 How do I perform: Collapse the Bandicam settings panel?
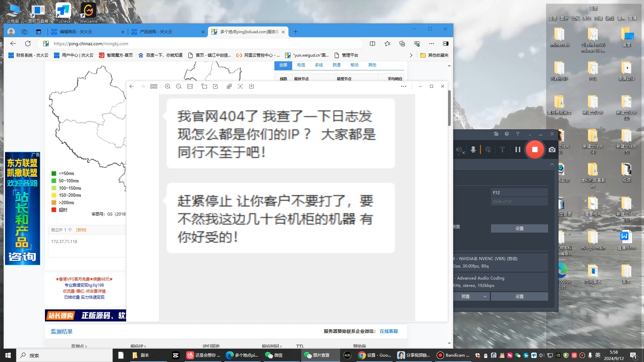pyautogui.click(x=552, y=164)
